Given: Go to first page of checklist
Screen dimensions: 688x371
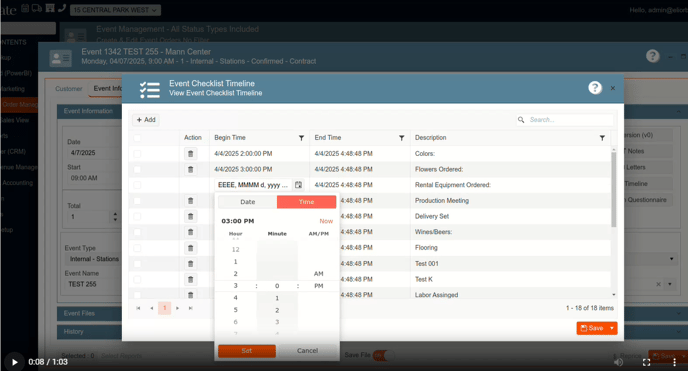Looking at the screenshot, I should [x=138, y=308].
